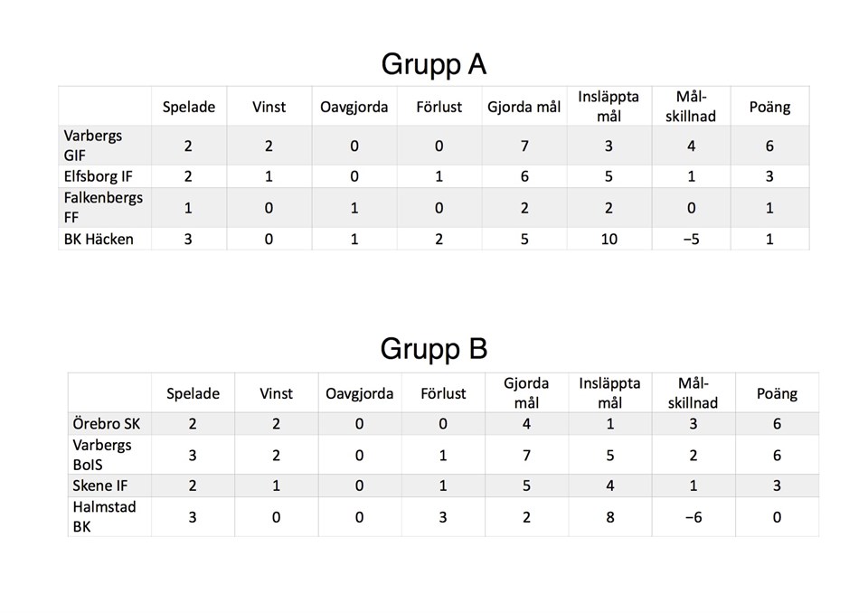Click the Falkenbergs FF row label
This screenshot has height=613, width=868.
[103, 207]
